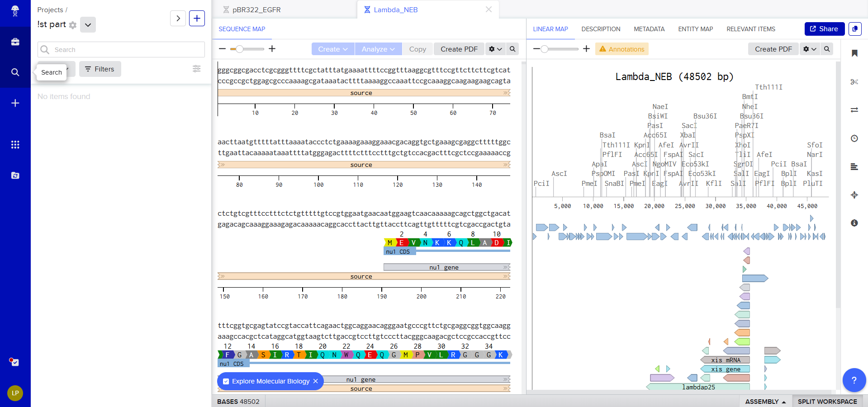Click the search magnifier in linear map toolbar
Viewport: 868px width, 407px height.
point(827,49)
